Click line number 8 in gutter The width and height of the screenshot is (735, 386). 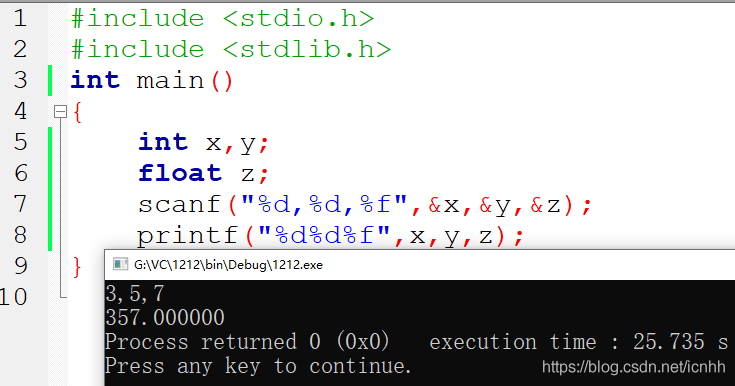pyautogui.click(x=20, y=235)
